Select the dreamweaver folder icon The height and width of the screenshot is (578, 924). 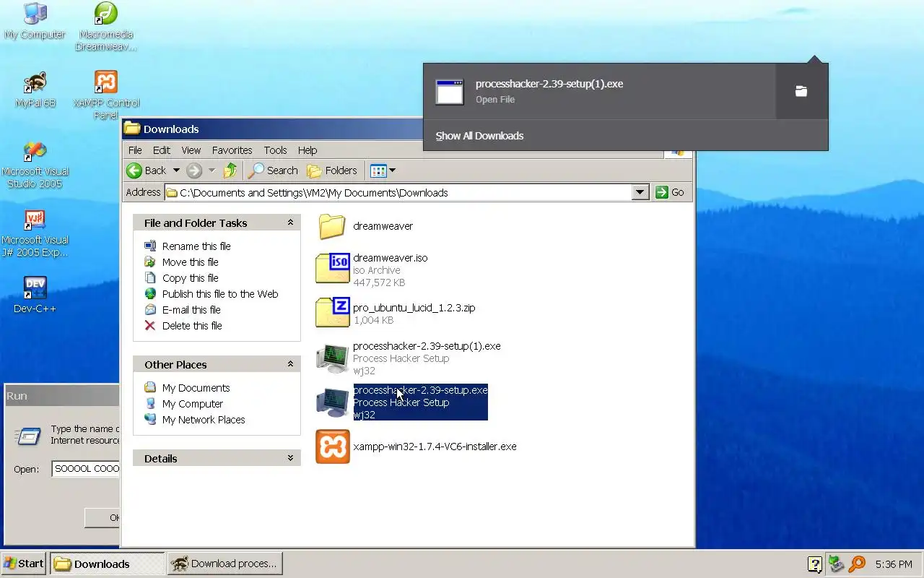coord(332,226)
